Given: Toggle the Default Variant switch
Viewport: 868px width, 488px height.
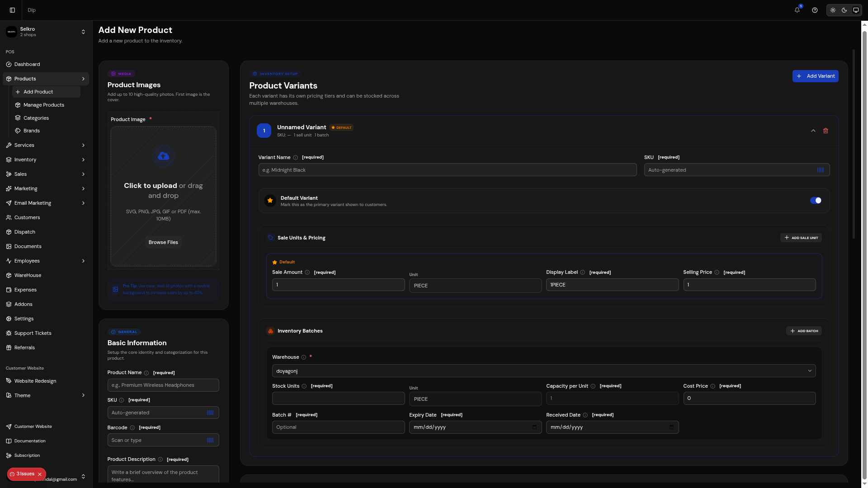Looking at the screenshot, I should (816, 201).
